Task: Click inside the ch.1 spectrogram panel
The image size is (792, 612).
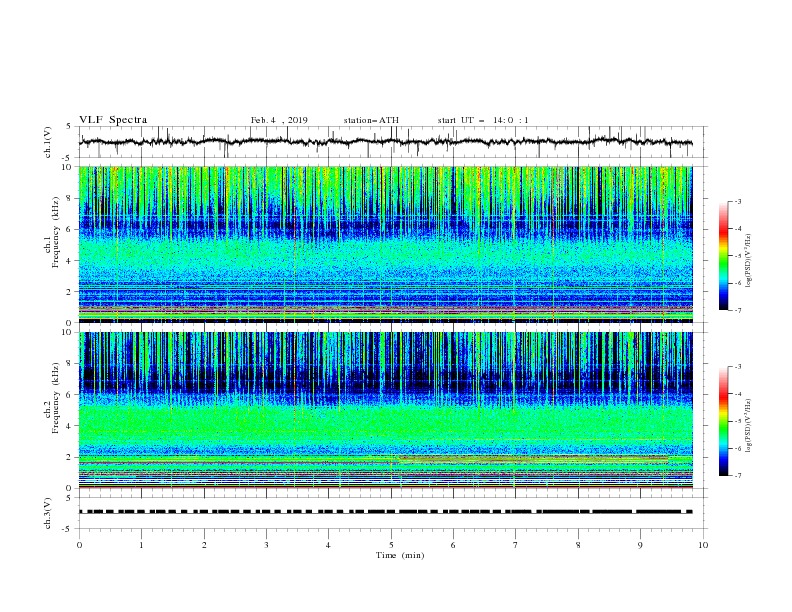Action: (x=386, y=244)
